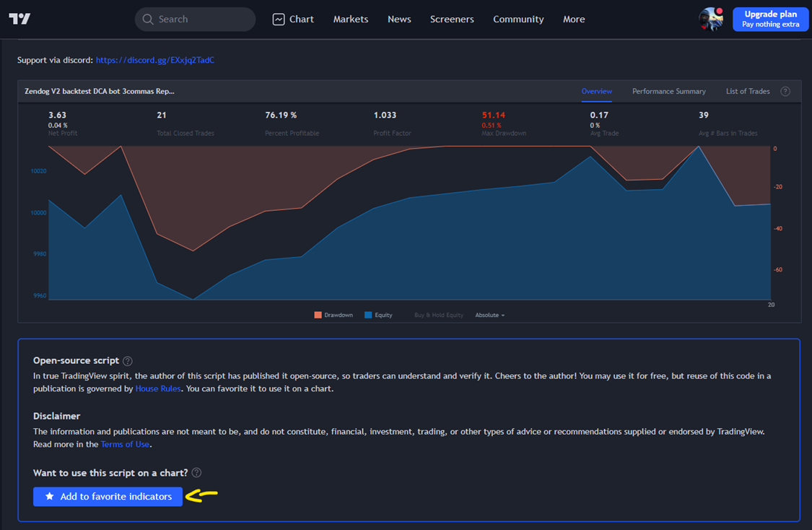This screenshot has width=812, height=530.
Task: Open the Markets menu
Action: (x=350, y=19)
